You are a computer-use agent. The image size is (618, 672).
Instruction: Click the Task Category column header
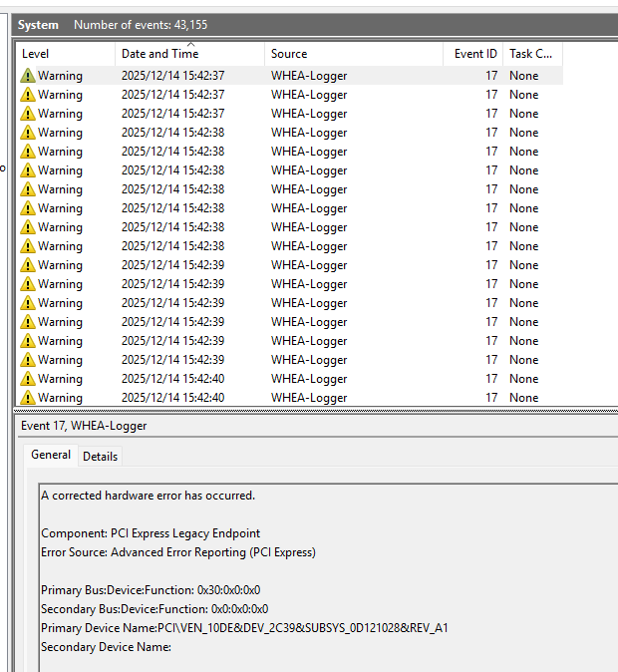click(530, 54)
